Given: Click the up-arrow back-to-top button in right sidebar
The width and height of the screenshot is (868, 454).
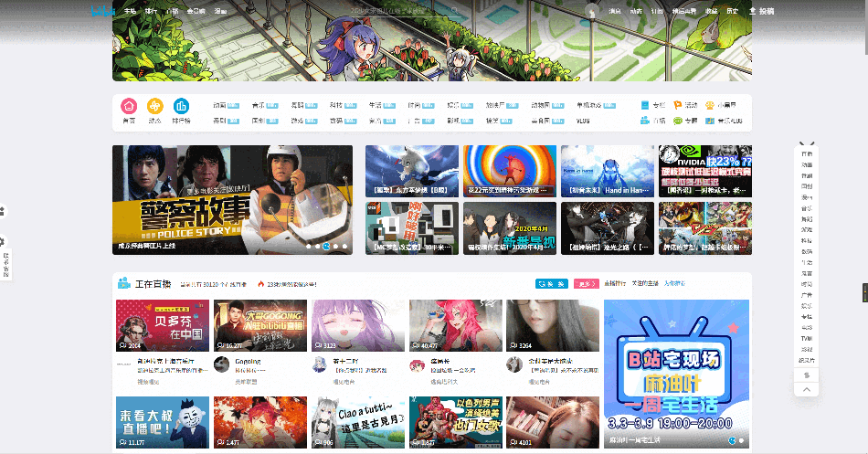Looking at the screenshot, I should (807, 390).
